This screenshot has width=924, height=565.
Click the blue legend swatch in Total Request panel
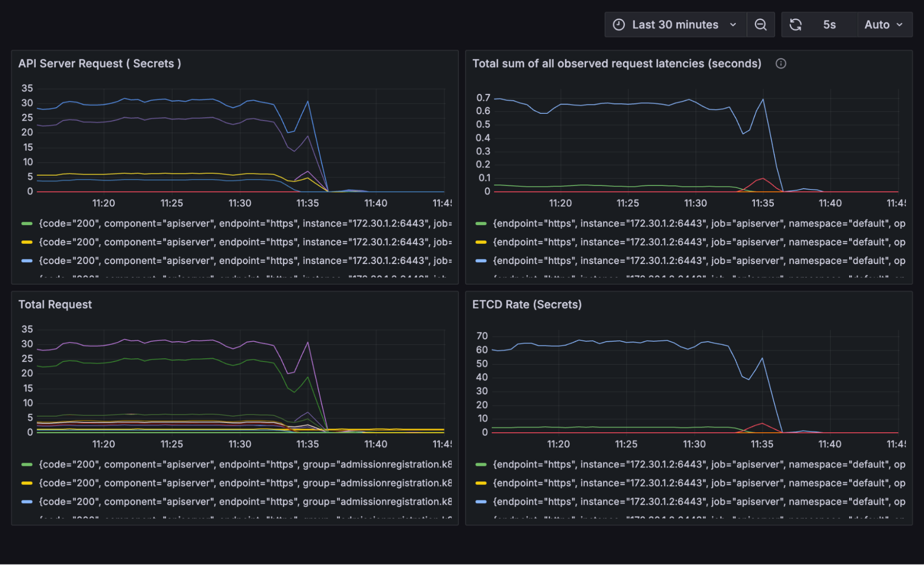(27, 502)
